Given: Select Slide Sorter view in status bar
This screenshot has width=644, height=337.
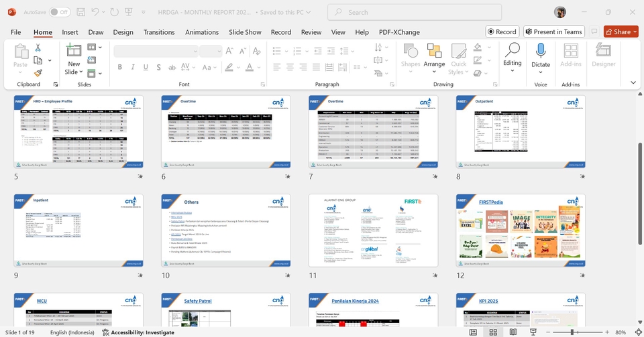Looking at the screenshot, I should coord(493,332).
